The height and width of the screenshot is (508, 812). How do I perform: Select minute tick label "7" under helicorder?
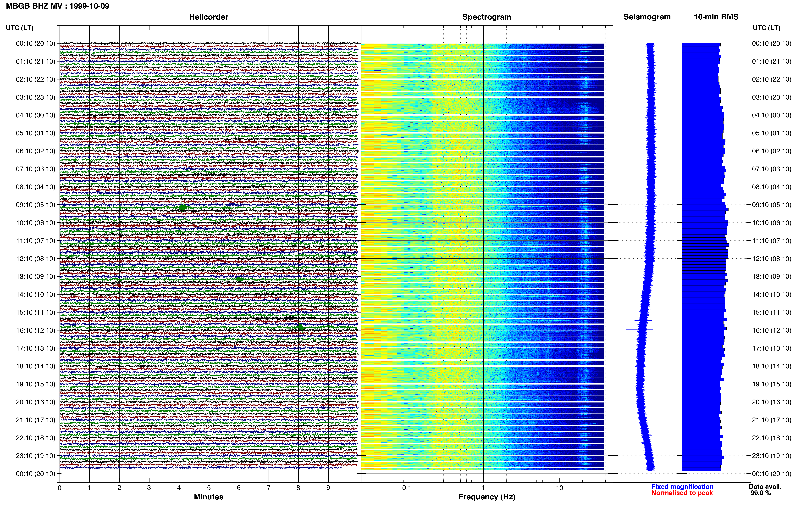269,487
